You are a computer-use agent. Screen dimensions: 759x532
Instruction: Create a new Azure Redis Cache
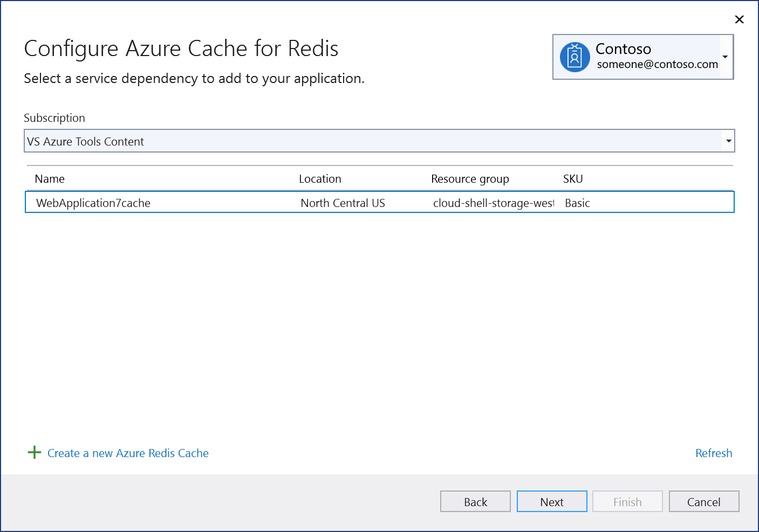[x=127, y=453]
